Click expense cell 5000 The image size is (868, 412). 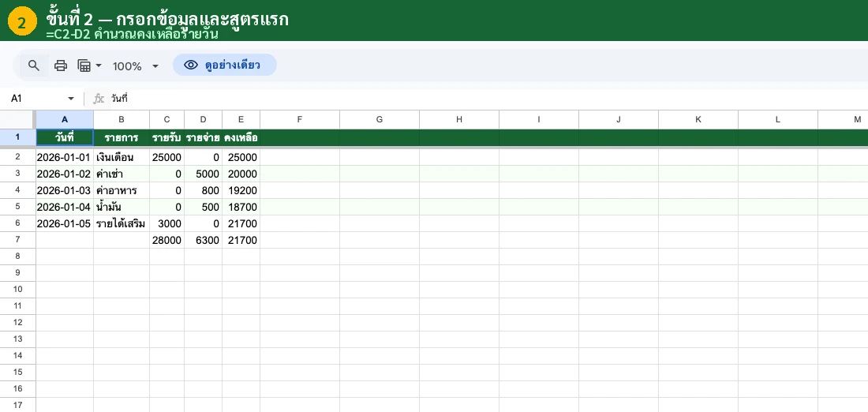[x=203, y=174]
